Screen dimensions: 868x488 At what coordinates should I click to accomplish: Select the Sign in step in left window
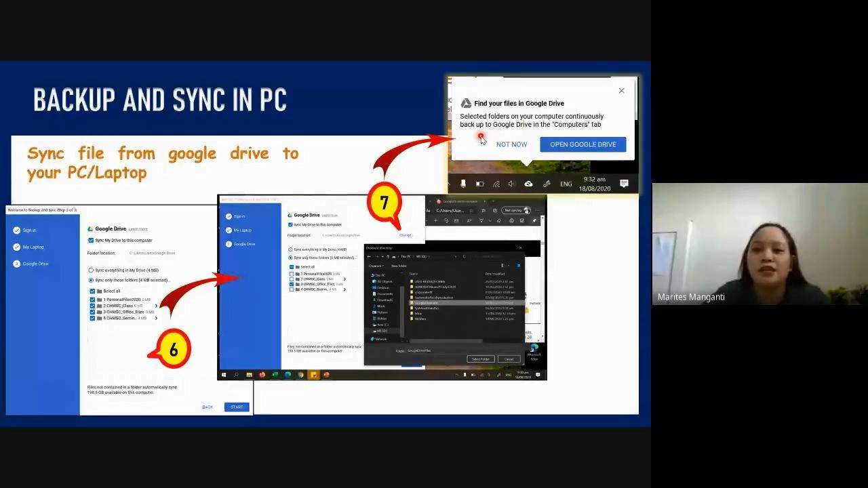(x=25, y=230)
